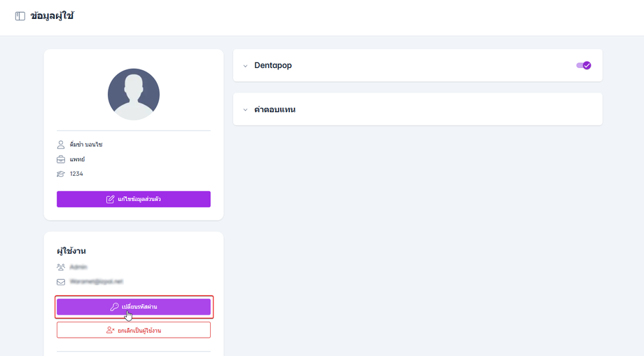Click the person icon beside the user's name
This screenshot has height=356, width=644.
(61, 144)
